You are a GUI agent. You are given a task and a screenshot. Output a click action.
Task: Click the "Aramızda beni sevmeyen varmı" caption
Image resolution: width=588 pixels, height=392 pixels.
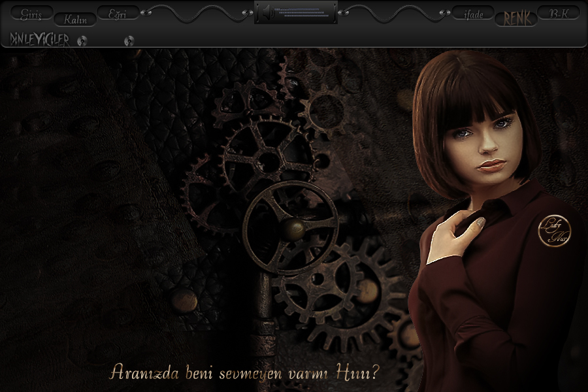pyautogui.click(x=245, y=372)
